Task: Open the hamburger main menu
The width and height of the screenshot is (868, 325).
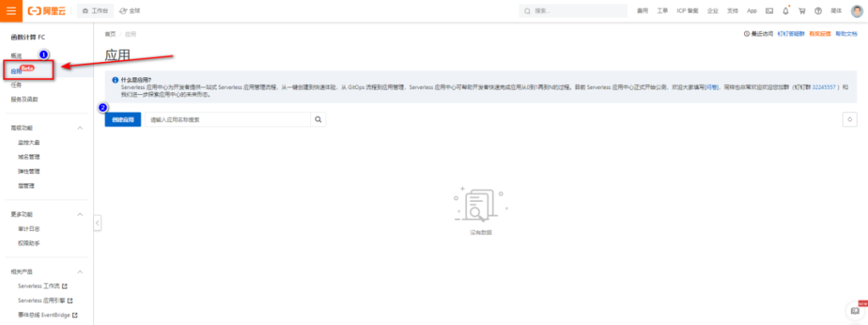Action: [x=11, y=10]
